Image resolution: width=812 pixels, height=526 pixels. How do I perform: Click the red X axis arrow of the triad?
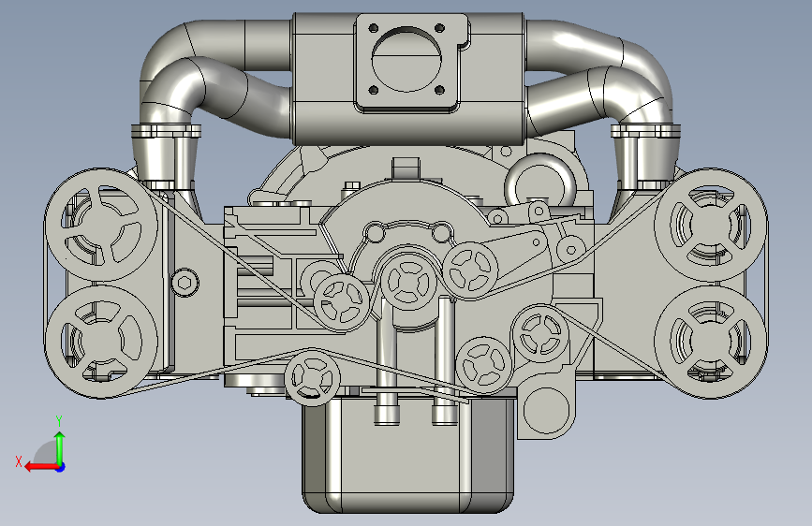pyautogui.click(x=40, y=467)
